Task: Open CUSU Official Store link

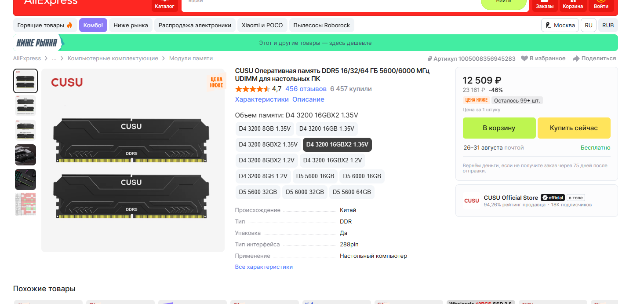Action: [511, 198]
